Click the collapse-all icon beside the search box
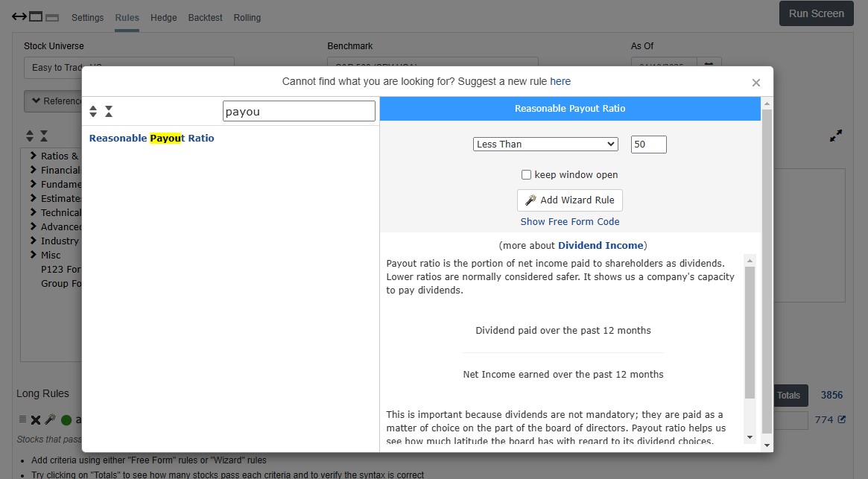868x479 pixels. pyautogui.click(x=109, y=111)
